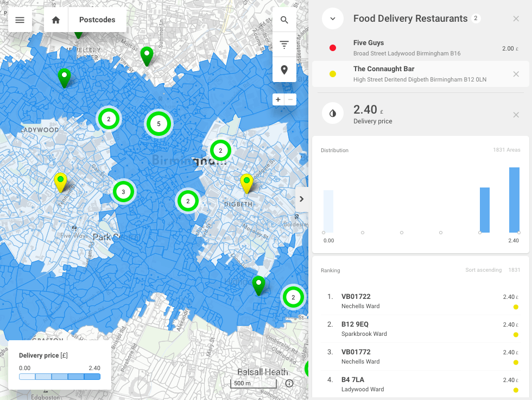Select the yellow Connaught Bar marker in Digbeth

point(247,183)
